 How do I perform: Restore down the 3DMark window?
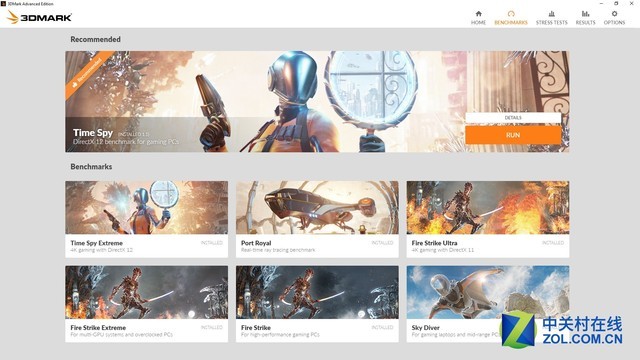tap(616, 3)
